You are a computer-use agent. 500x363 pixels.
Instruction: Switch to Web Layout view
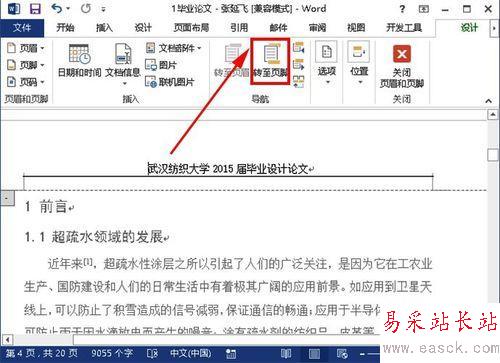(x=342, y=353)
